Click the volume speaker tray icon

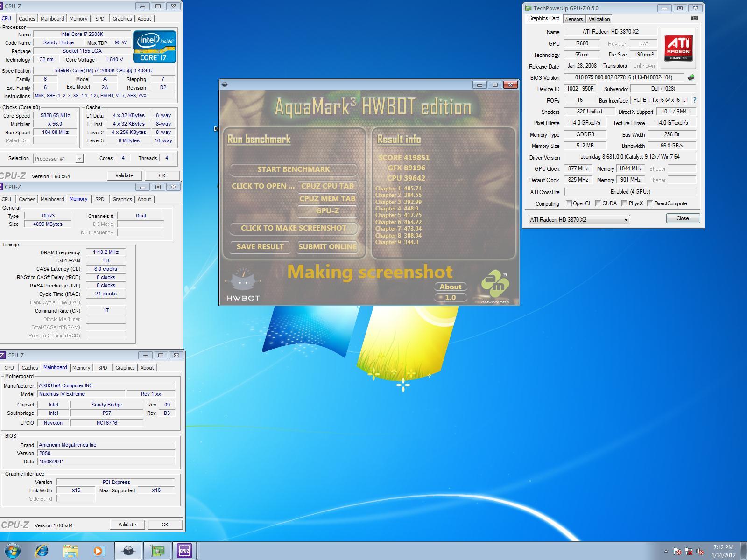[x=700, y=551]
